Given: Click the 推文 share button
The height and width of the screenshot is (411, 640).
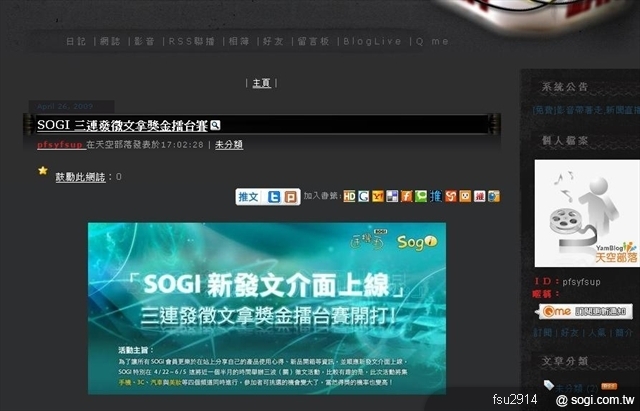Looking at the screenshot, I should pyautogui.click(x=249, y=197).
